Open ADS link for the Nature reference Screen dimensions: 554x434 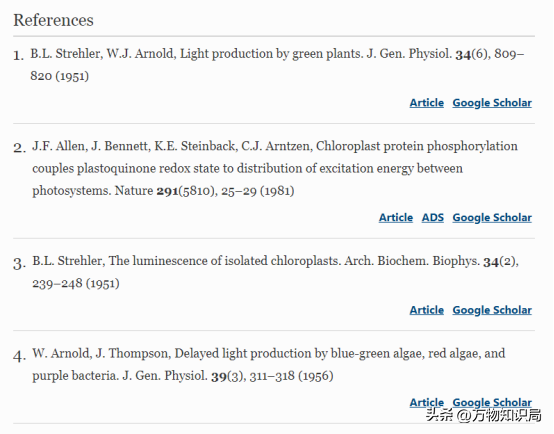pyautogui.click(x=432, y=218)
